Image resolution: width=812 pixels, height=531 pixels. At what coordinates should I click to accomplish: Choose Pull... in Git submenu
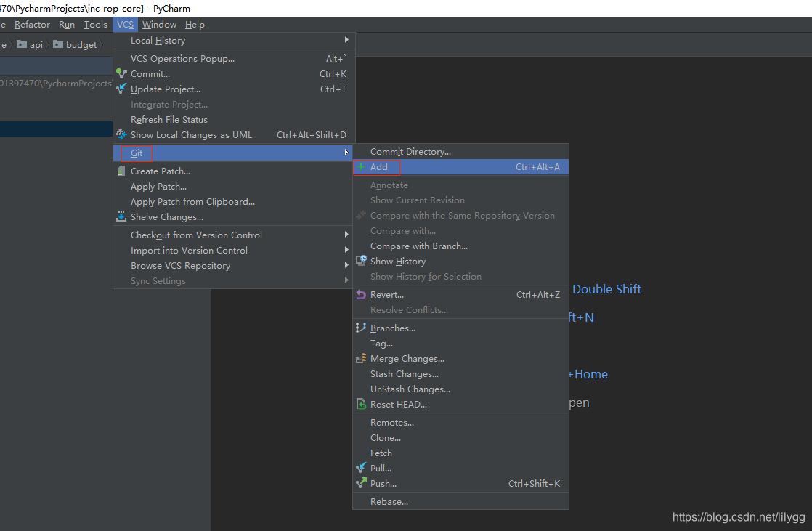(461, 469)
